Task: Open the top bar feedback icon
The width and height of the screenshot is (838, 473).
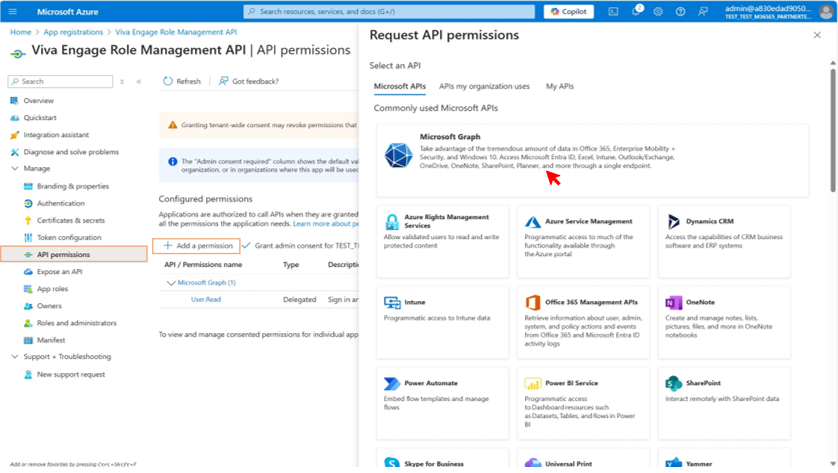Action: tap(703, 11)
